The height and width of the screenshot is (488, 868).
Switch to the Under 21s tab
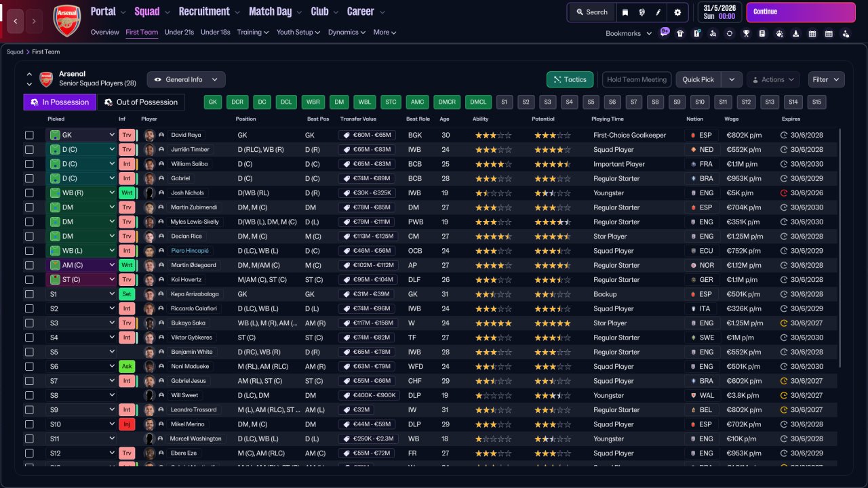point(180,32)
